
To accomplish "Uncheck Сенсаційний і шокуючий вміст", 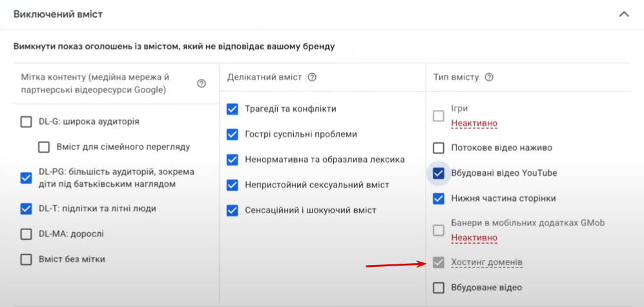I will (233, 210).
